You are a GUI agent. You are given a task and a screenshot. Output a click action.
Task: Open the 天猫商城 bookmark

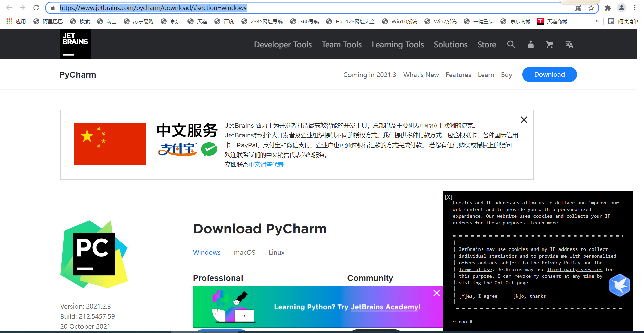pyautogui.click(x=552, y=21)
